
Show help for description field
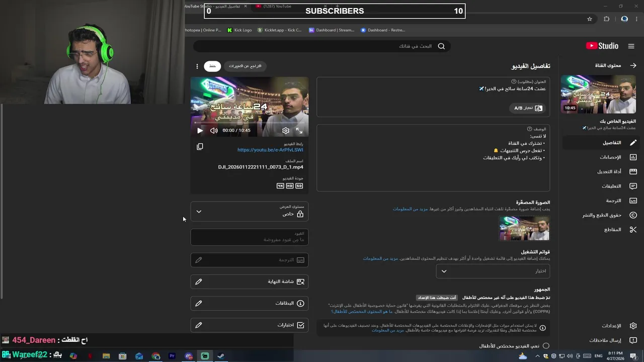(529, 129)
